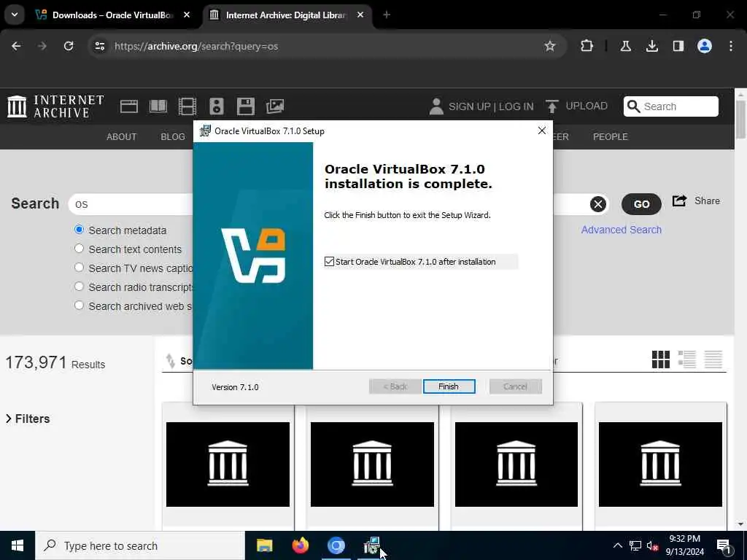Clear the search query with X
The image size is (747, 560).
(x=598, y=204)
